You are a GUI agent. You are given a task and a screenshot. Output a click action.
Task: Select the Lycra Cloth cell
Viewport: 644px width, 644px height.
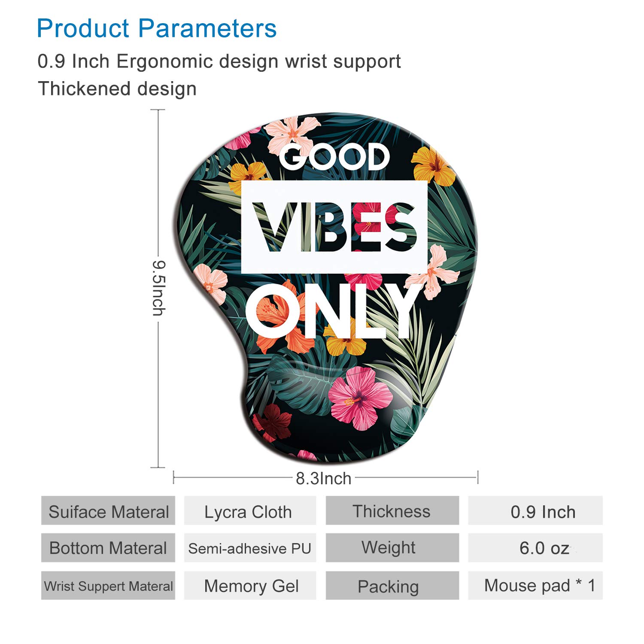(250, 511)
